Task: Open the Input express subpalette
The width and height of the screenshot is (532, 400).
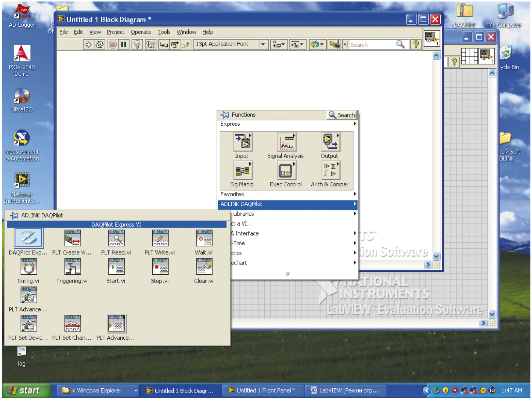Action: click(x=243, y=142)
